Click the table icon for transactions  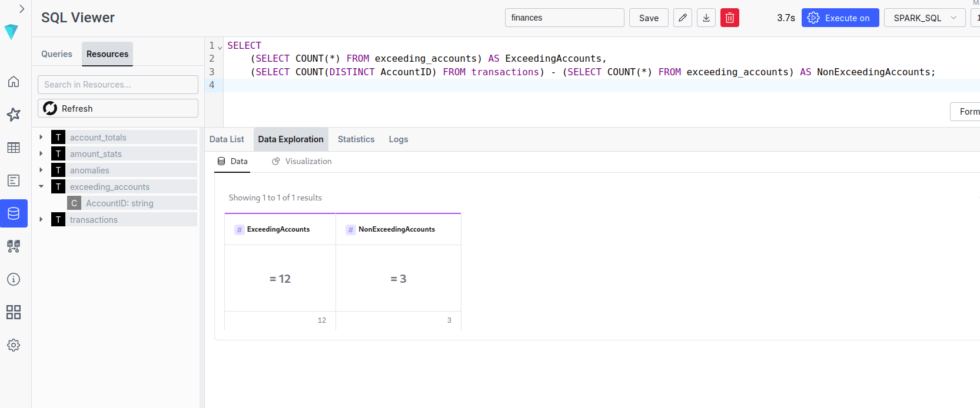pyautogui.click(x=58, y=220)
